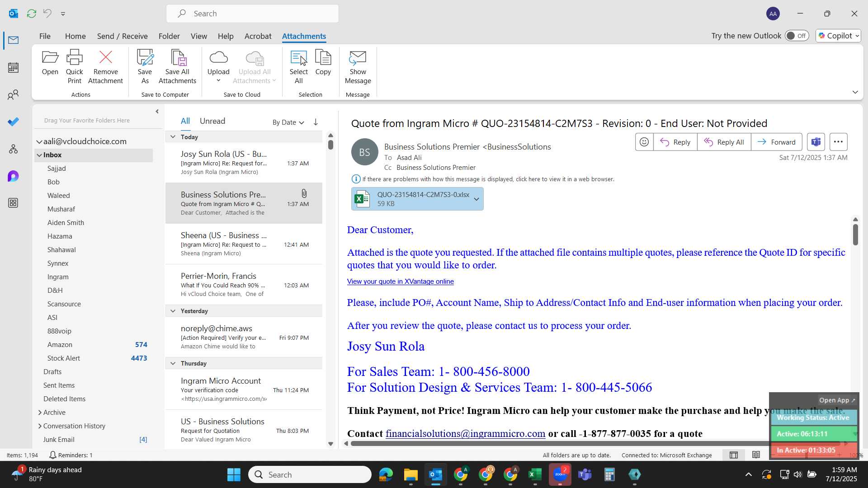Open the By Date sort dropdown
The height and width of the screenshot is (488, 868).
(x=288, y=122)
